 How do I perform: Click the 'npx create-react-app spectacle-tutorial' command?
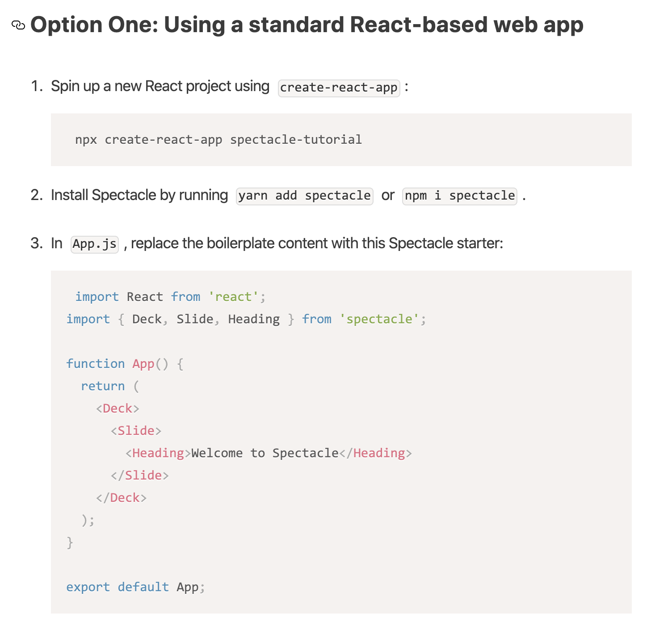218,140
